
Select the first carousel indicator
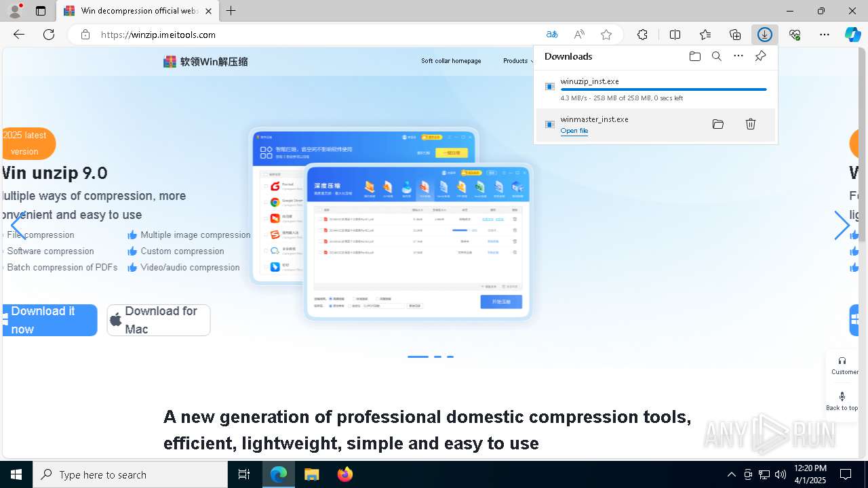pos(418,357)
